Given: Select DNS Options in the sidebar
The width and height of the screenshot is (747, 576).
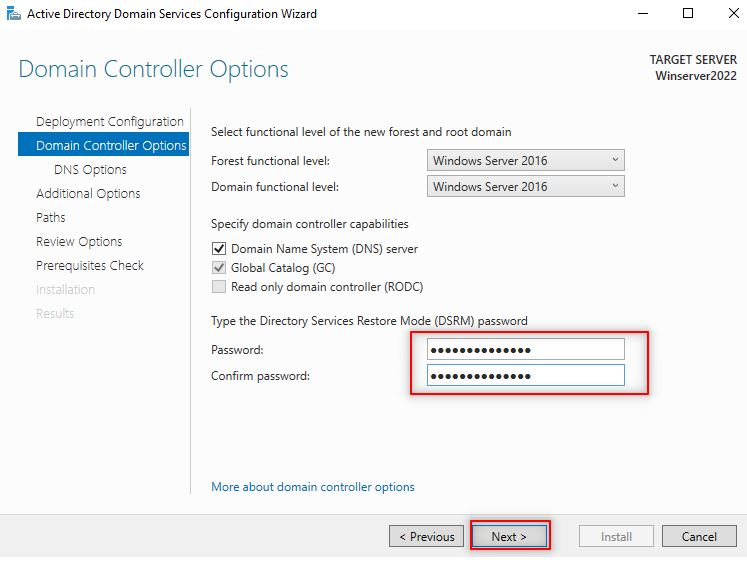Looking at the screenshot, I should 90,170.
